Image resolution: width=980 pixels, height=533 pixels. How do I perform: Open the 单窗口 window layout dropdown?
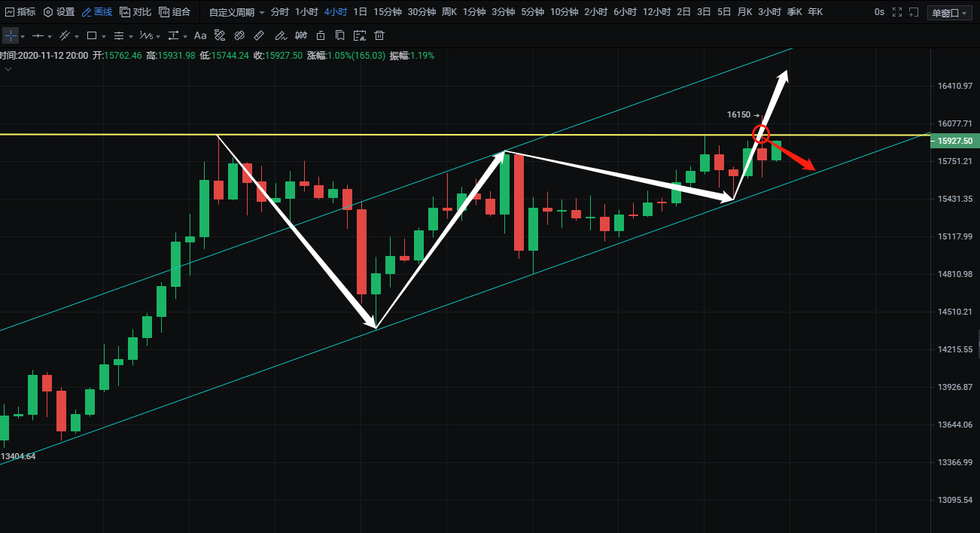tap(950, 12)
